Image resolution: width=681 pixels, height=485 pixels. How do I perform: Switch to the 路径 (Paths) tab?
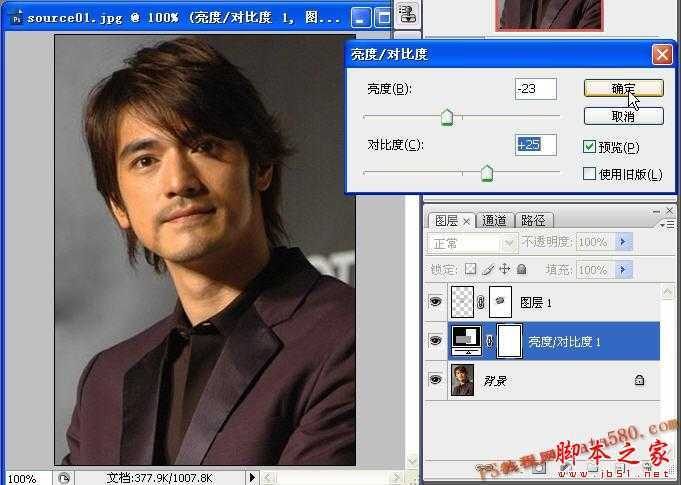533,221
